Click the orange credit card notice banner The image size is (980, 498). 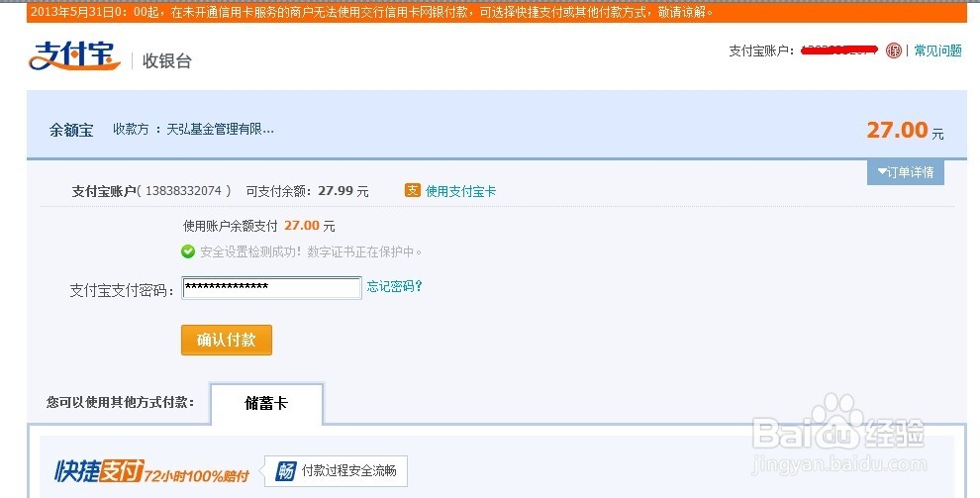497,12
